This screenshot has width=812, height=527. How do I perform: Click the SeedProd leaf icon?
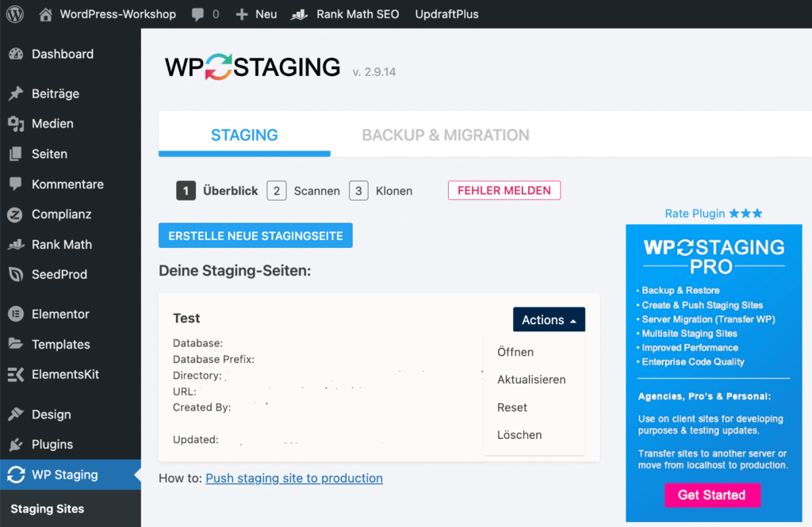[x=16, y=274]
